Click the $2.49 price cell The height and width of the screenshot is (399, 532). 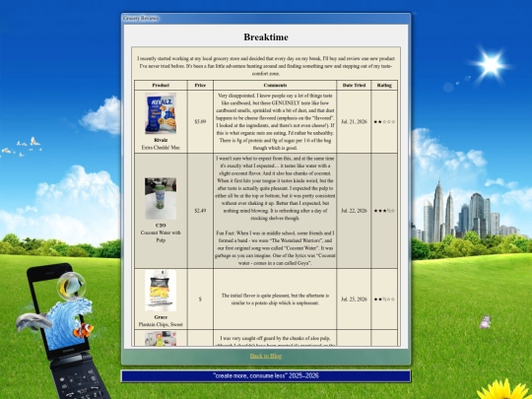[x=200, y=211]
